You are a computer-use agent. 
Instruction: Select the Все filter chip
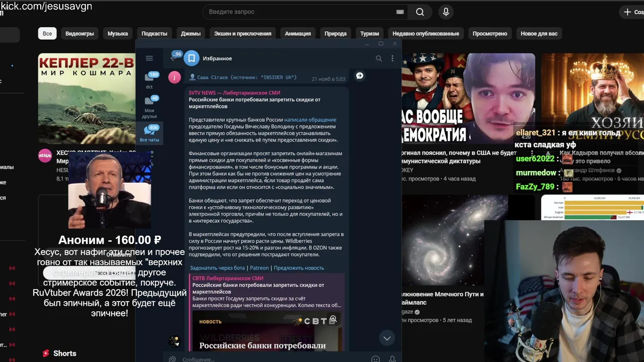(47, 34)
